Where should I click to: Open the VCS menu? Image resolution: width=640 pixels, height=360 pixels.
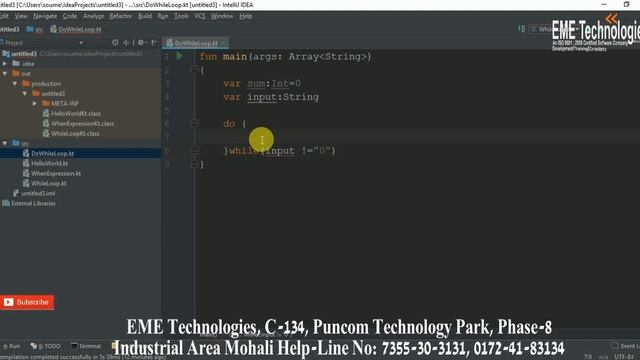200,16
